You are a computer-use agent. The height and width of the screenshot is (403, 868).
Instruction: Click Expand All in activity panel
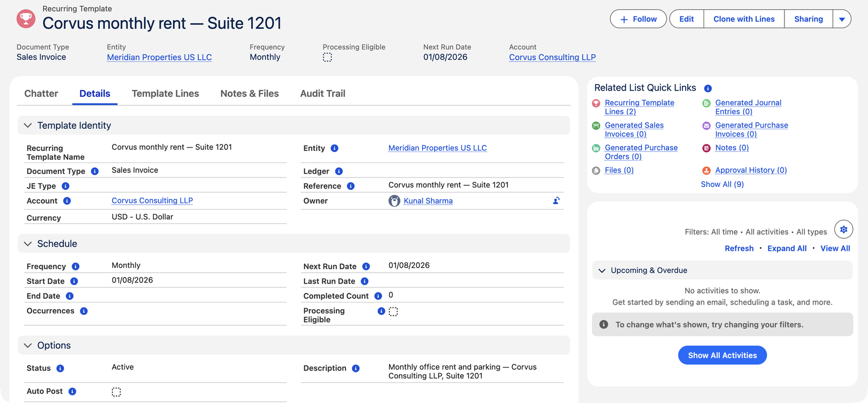787,248
